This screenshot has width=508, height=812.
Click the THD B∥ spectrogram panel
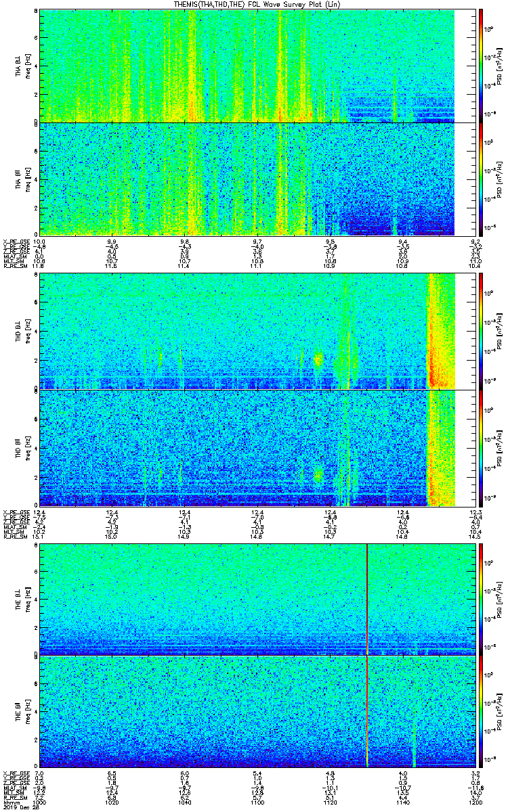coord(256,448)
